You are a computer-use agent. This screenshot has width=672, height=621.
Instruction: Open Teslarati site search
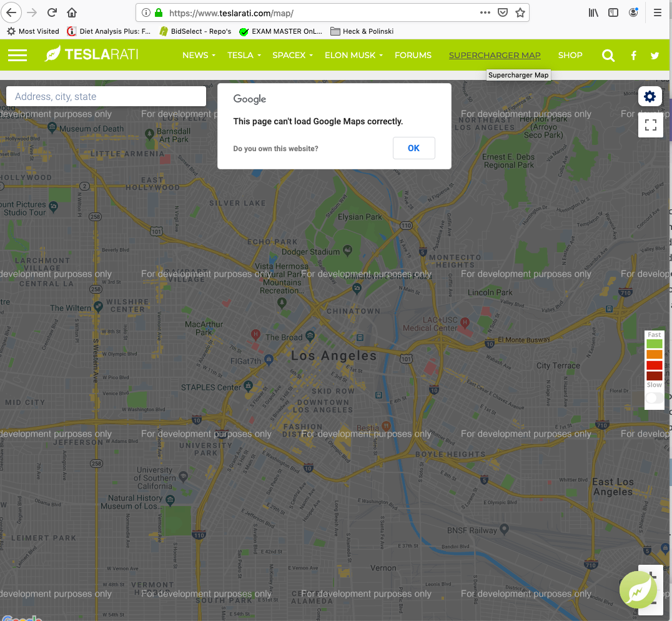click(608, 55)
